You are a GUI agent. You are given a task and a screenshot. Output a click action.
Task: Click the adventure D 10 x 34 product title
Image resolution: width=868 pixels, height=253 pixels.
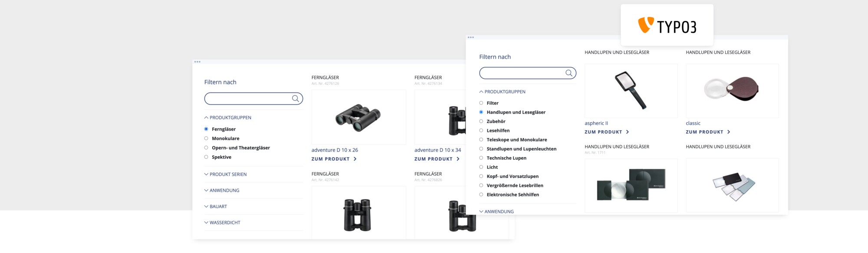coord(437,150)
